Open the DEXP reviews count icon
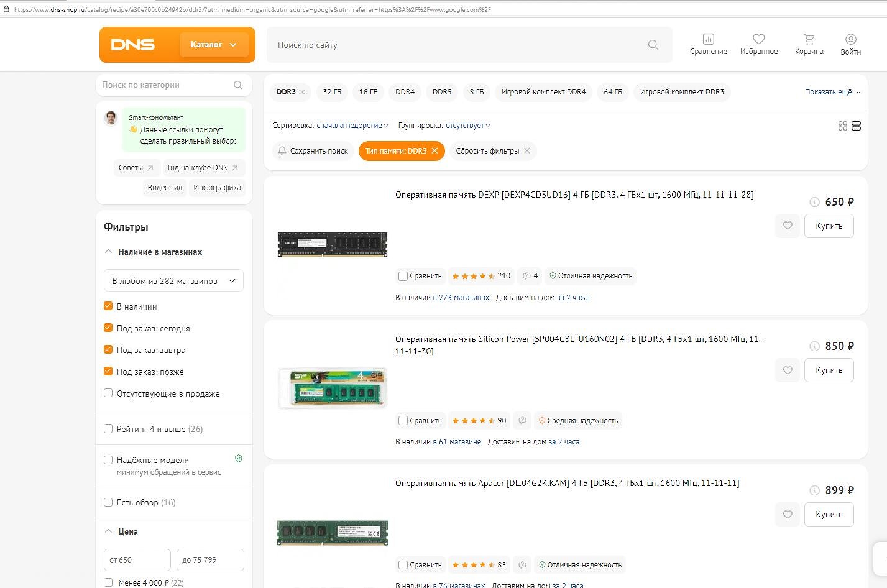 point(530,276)
